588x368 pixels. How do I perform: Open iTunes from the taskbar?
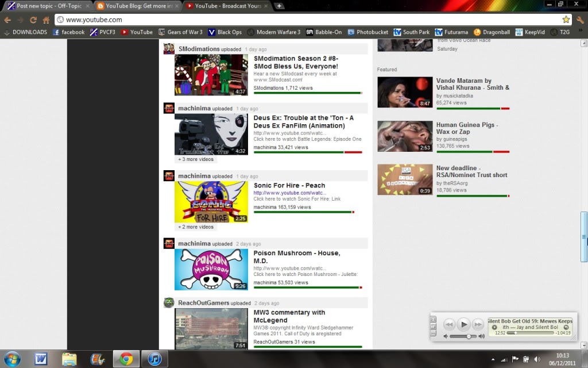tap(155, 359)
